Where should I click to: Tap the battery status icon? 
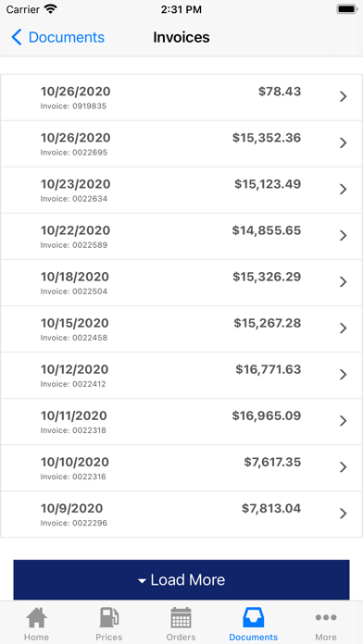coord(347,9)
